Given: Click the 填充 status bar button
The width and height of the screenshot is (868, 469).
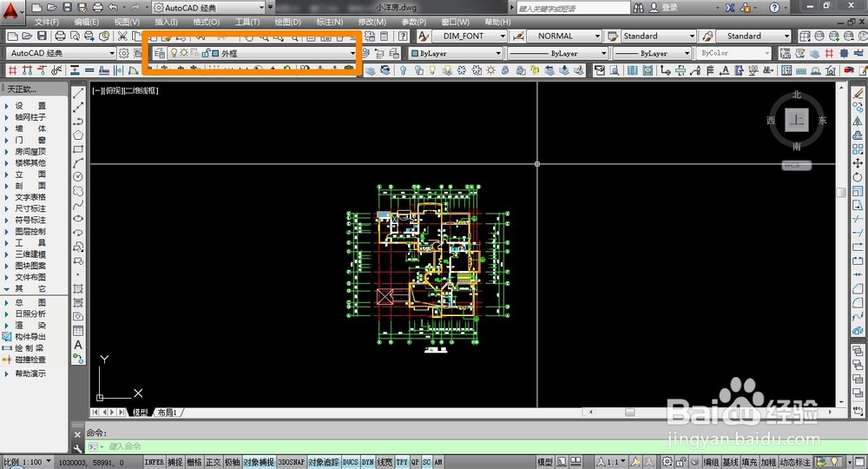Looking at the screenshot, I should pos(749,462).
